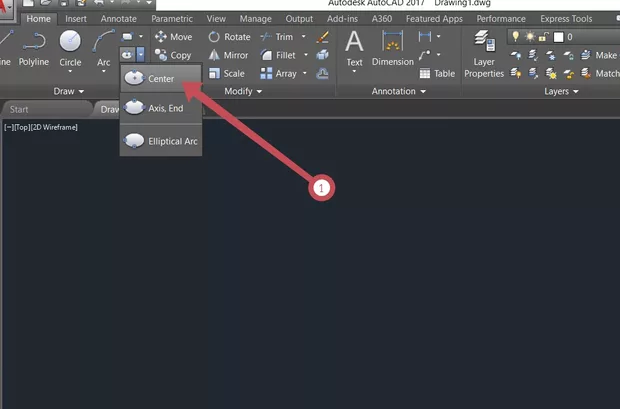Switch to the Insert ribbon tab

[76, 18]
